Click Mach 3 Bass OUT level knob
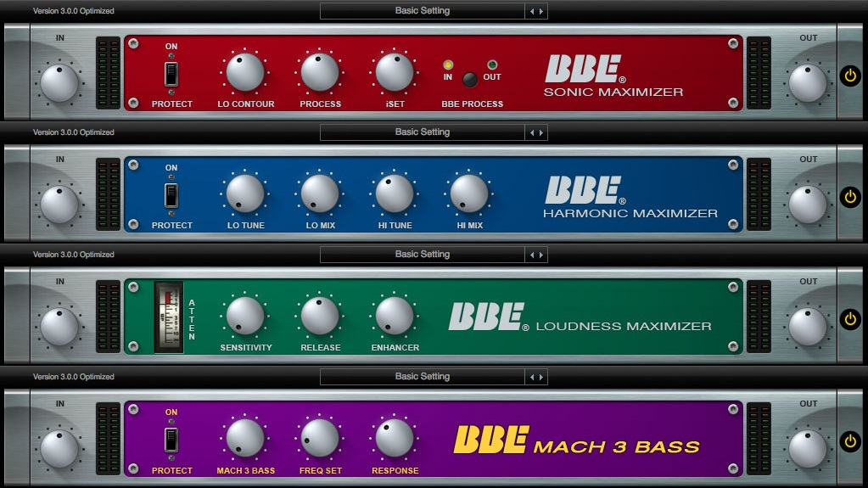The image size is (868, 488). point(808,449)
